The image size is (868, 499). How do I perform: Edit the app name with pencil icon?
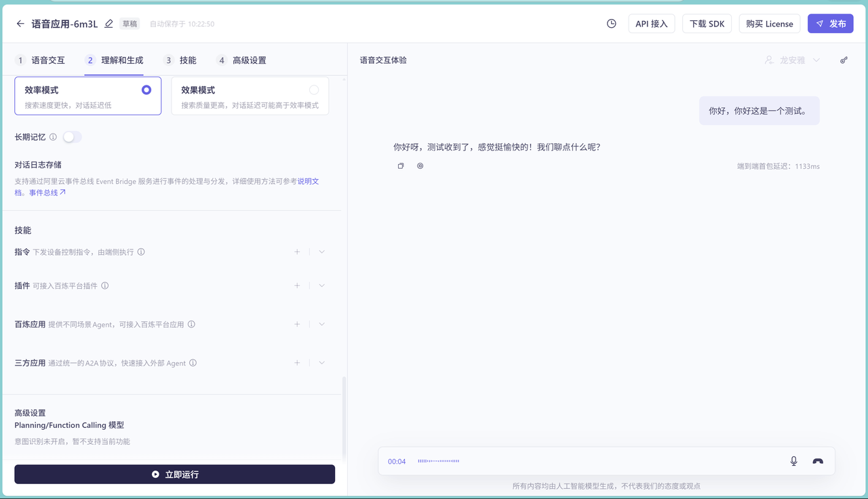coord(108,24)
